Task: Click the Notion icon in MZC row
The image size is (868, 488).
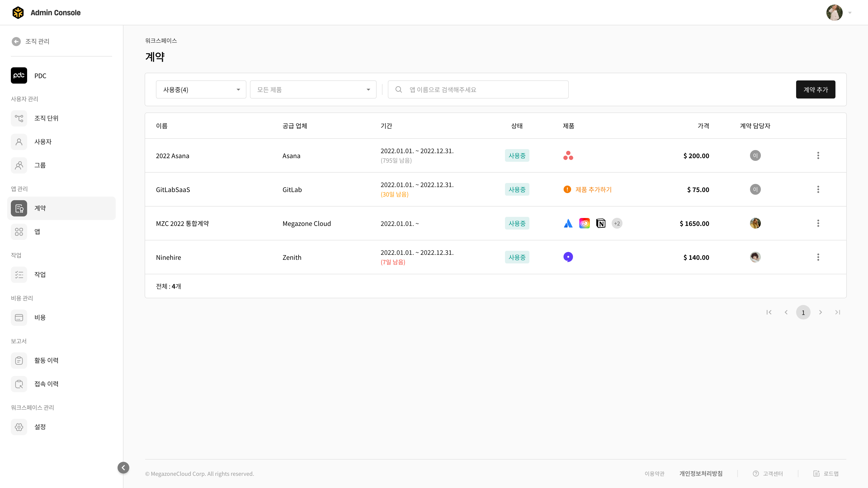Action: click(x=601, y=223)
